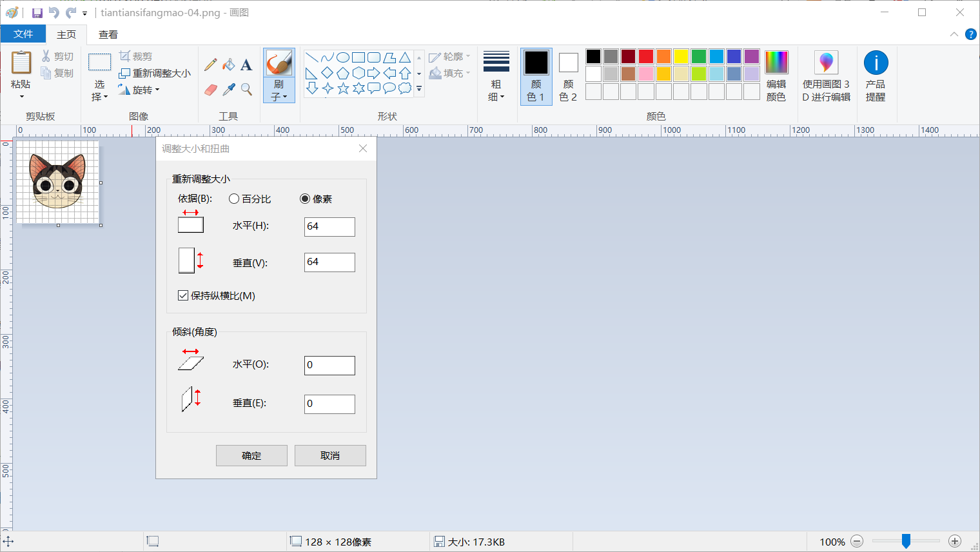Click the 水平(H) value input field
Image resolution: width=980 pixels, height=552 pixels.
329,226
